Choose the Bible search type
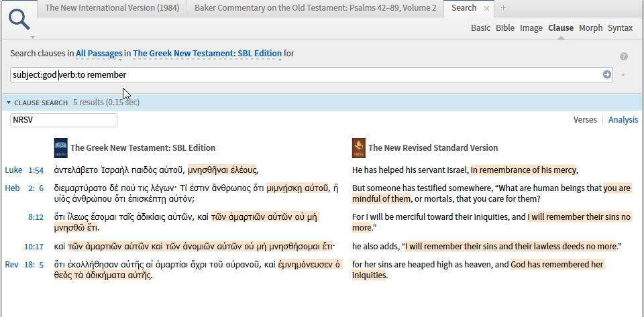The width and height of the screenshot is (644, 317). pyautogui.click(x=505, y=28)
